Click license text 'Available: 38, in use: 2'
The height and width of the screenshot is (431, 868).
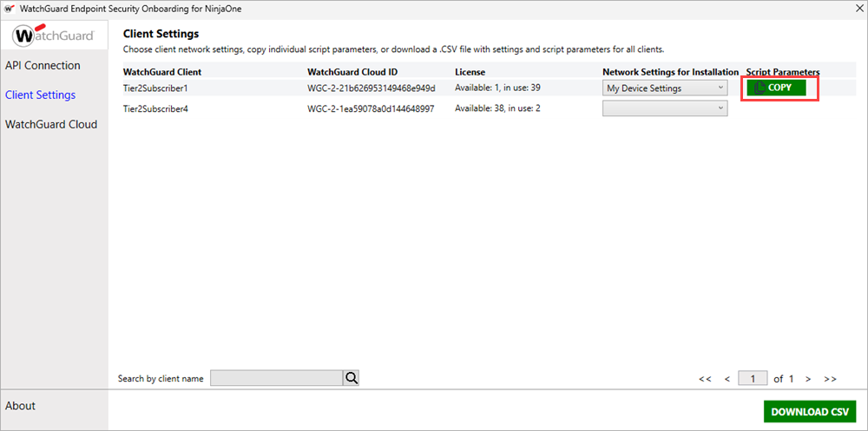coord(497,108)
